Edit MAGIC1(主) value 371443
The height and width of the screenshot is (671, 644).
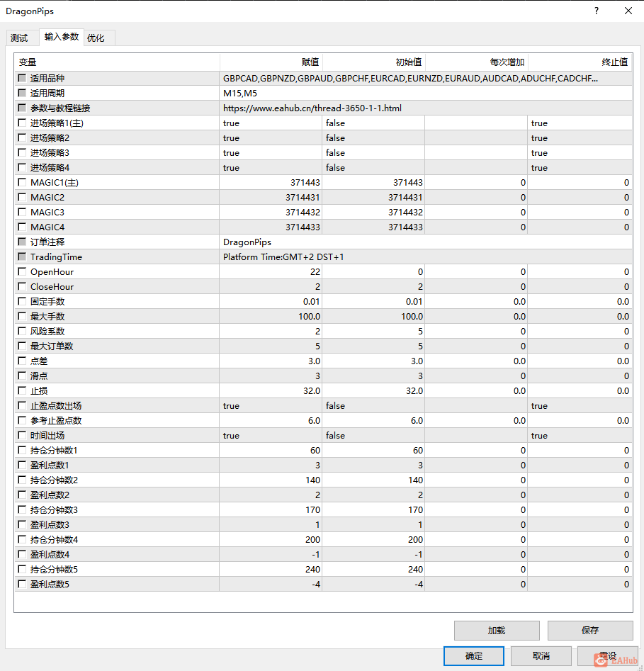point(271,182)
